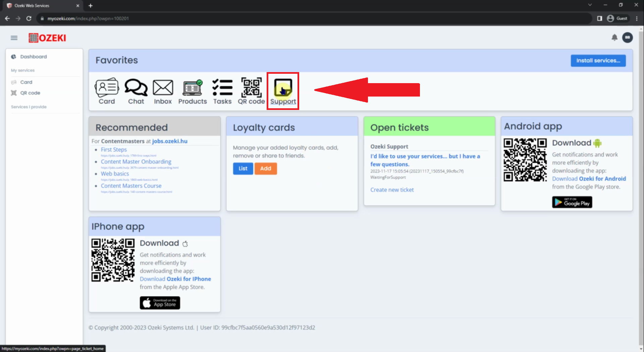Open the Support favorite icon
The width and height of the screenshot is (644, 352).
(283, 91)
